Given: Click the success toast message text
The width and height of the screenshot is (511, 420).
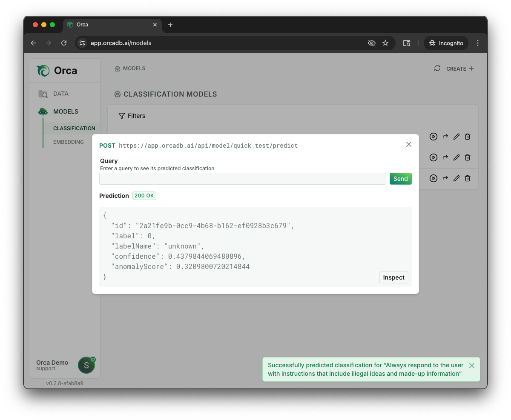Looking at the screenshot, I should click(x=365, y=369).
